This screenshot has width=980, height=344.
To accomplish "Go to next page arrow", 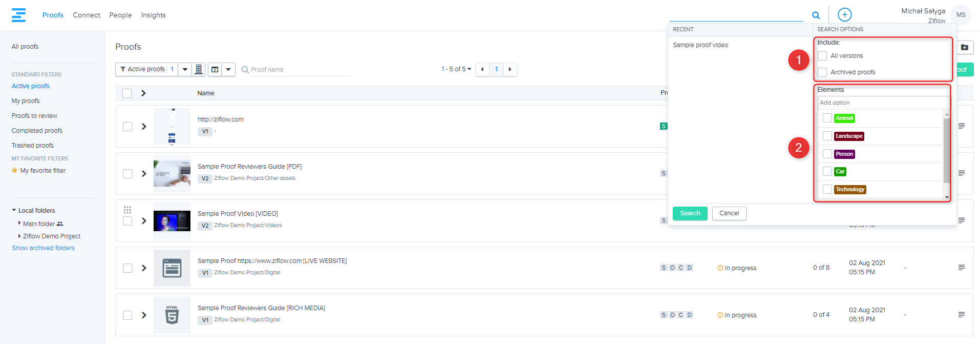I will 510,69.
